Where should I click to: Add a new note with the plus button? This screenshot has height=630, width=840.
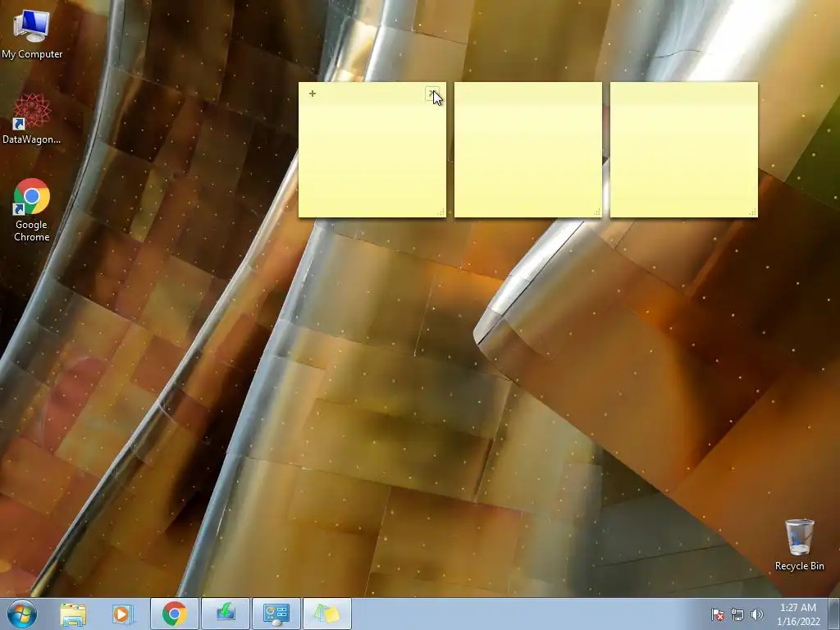(313, 94)
